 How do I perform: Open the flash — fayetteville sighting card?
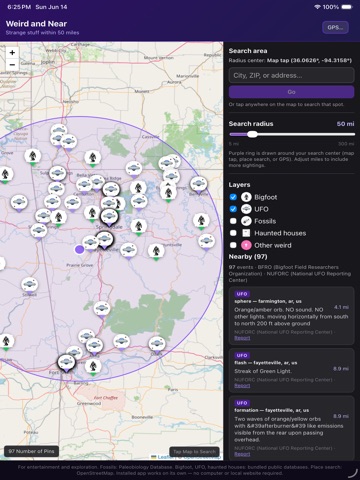[291, 370]
